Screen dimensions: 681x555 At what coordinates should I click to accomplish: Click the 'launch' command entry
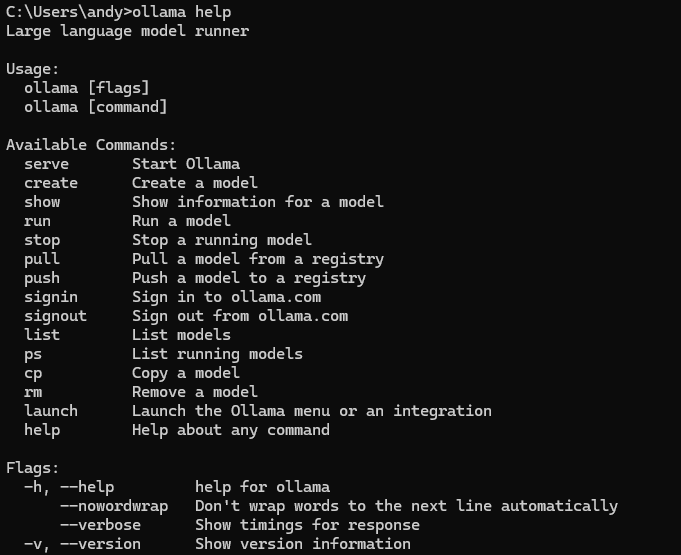(51, 411)
